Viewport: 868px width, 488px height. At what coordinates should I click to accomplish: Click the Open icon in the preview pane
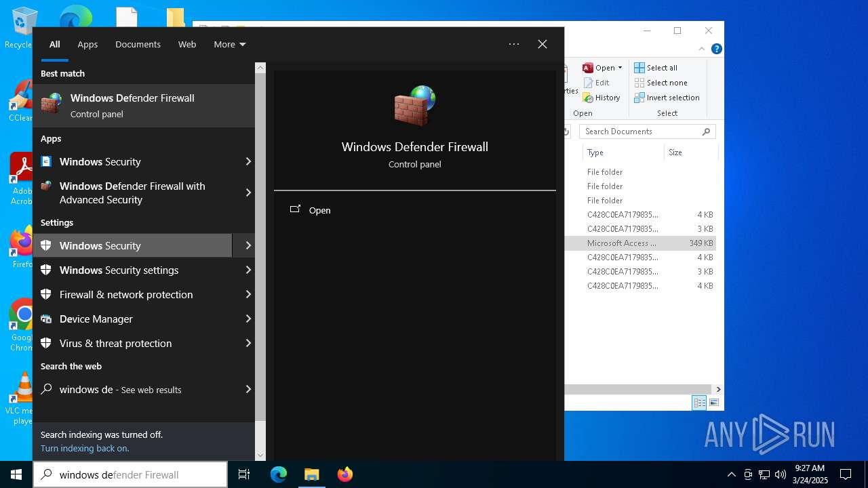point(295,209)
